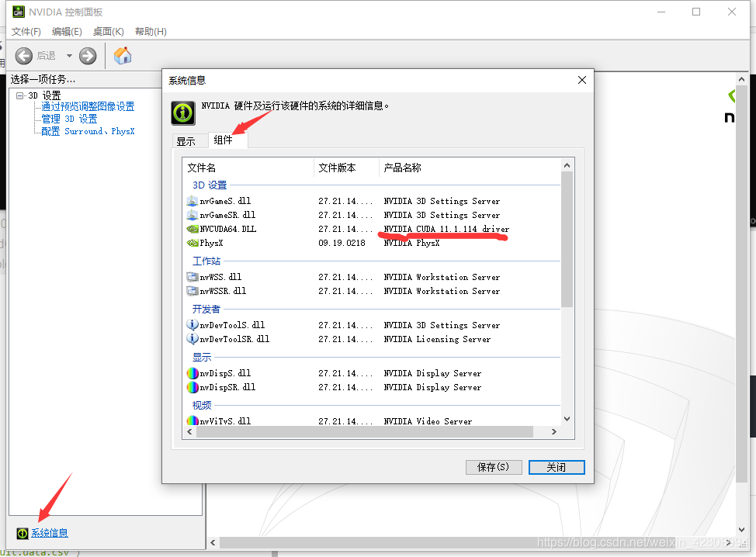Open 管理 3D 设置 tree link
The width and height of the screenshot is (756, 557).
[69, 119]
